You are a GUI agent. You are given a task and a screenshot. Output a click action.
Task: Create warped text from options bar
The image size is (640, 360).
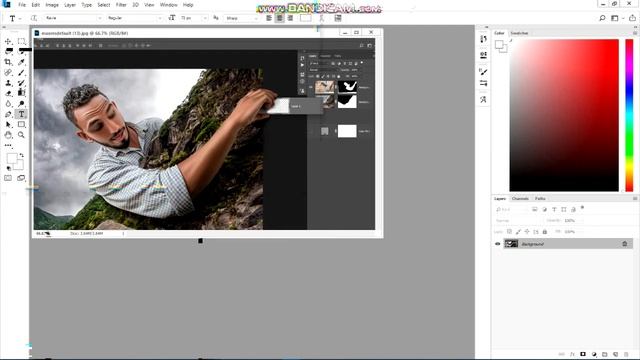[x=322, y=18]
